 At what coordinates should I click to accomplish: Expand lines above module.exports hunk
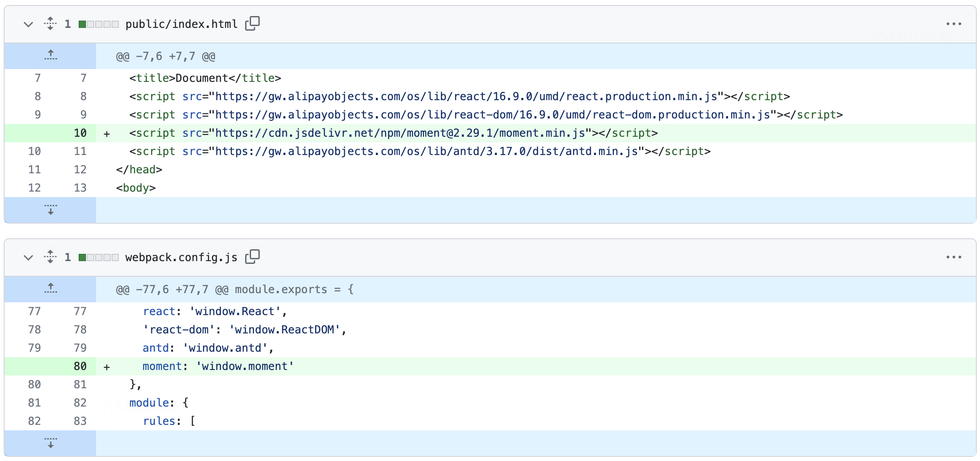coord(50,289)
